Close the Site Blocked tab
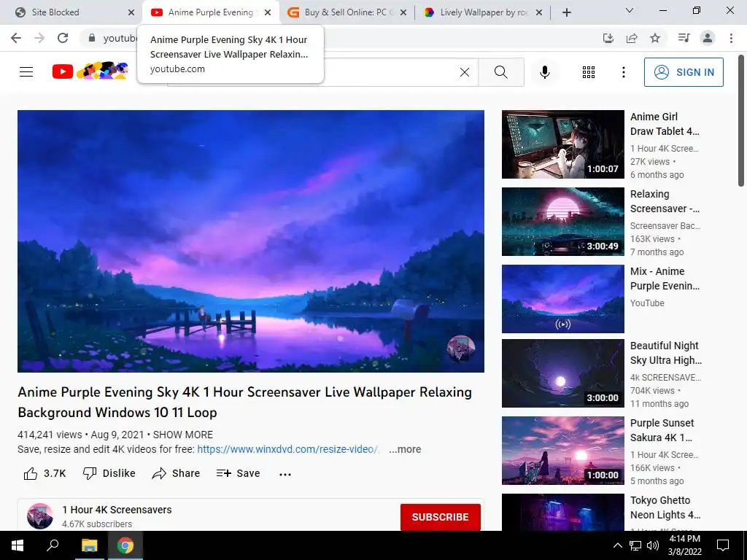Viewport: 747px width, 560px height. [x=131, y=13]
